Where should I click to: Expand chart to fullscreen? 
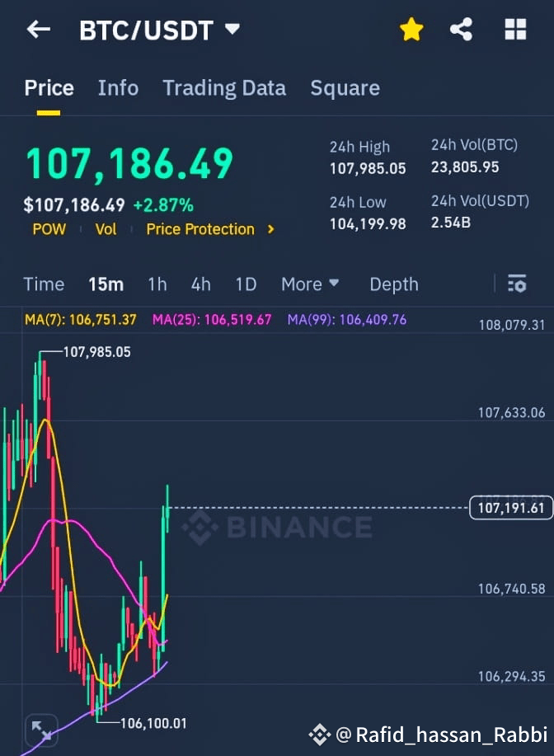point(41,730)
